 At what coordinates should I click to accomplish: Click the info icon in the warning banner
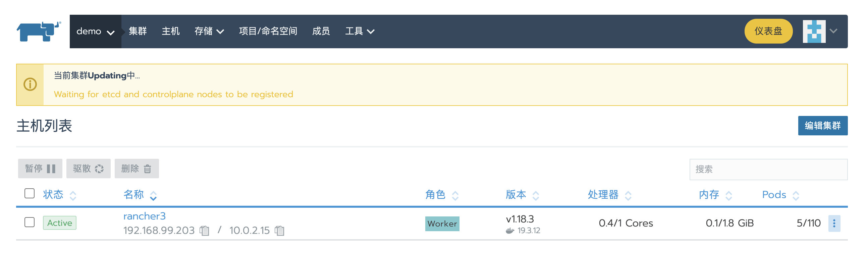(30, 84)
